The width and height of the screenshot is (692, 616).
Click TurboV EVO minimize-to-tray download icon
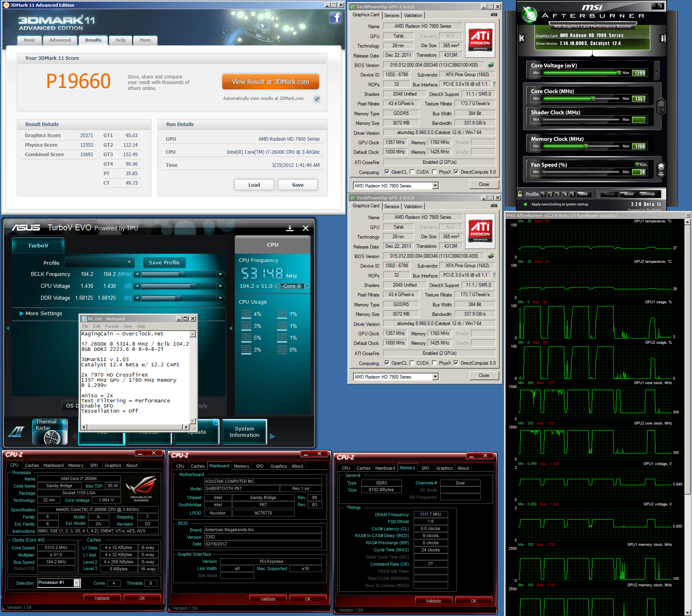click(x=290, y=228)
